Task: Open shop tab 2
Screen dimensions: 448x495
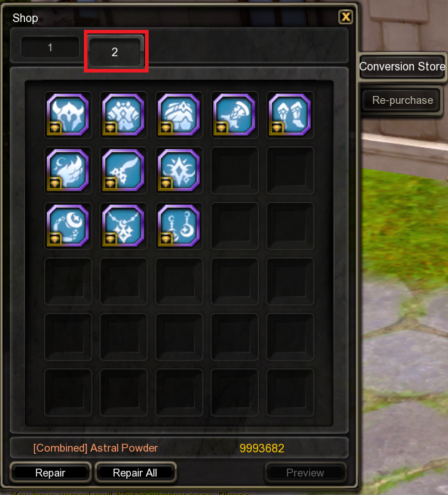Action: pyautogui.click(x=115, y=51)
